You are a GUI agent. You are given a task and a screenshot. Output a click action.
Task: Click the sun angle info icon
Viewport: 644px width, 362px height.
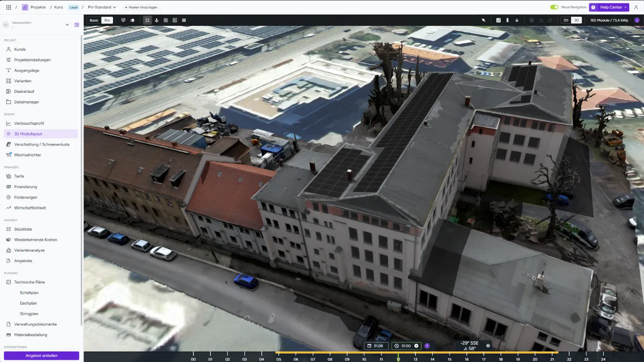488,346
